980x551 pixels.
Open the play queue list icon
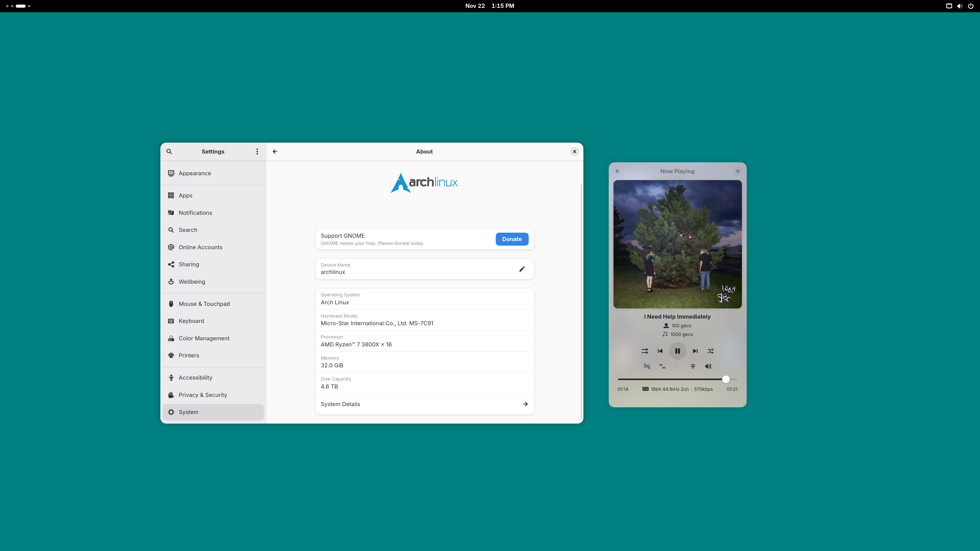click(693, 366)
